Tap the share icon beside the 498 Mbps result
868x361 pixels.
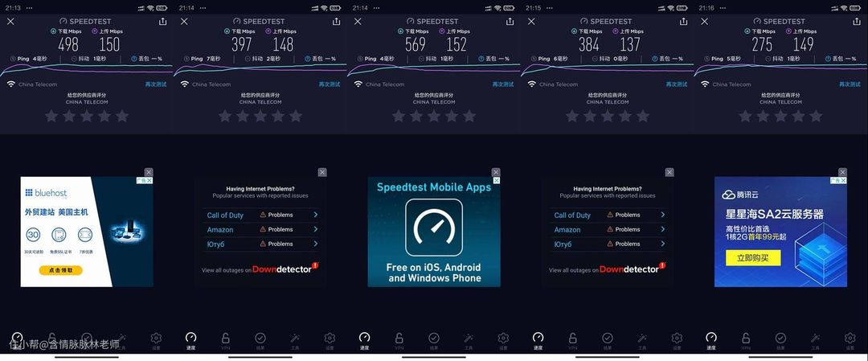coord(162,22)
